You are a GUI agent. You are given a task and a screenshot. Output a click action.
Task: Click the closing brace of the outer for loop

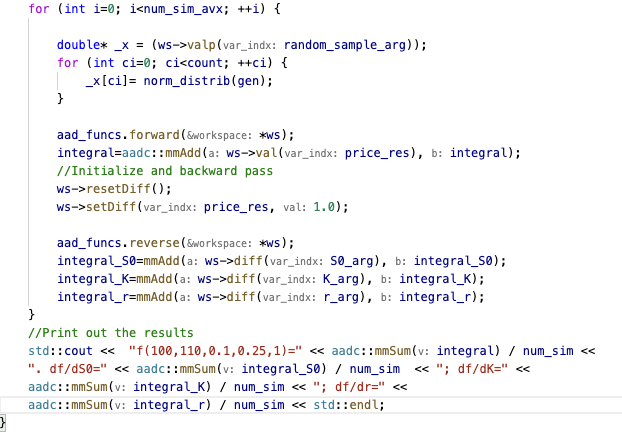pyautogui.click(x=32, y=314)
